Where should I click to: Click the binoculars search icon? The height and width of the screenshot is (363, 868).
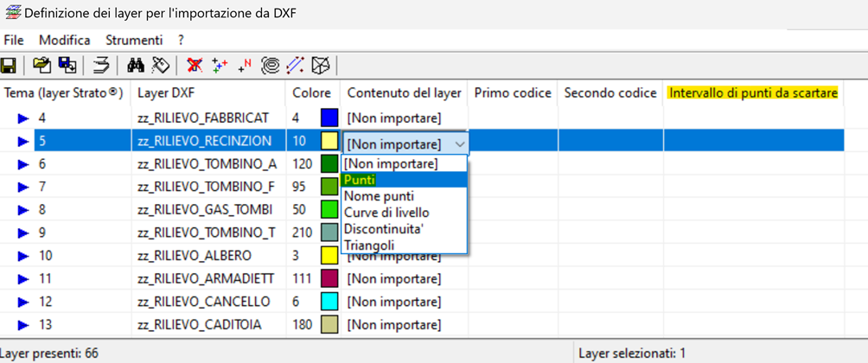[136, 66]
